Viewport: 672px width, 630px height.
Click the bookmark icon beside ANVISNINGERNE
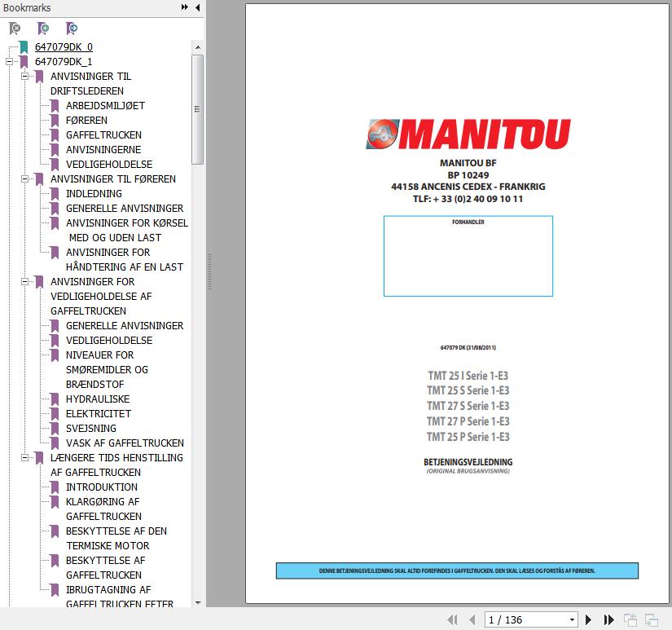tap(55, 150)
